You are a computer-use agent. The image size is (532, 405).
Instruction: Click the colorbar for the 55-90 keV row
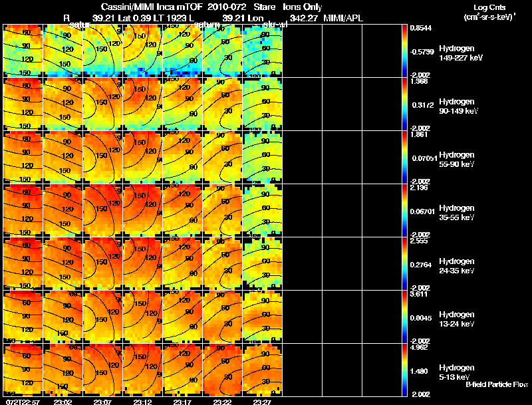pyautogui.click(x=404, y=158)
